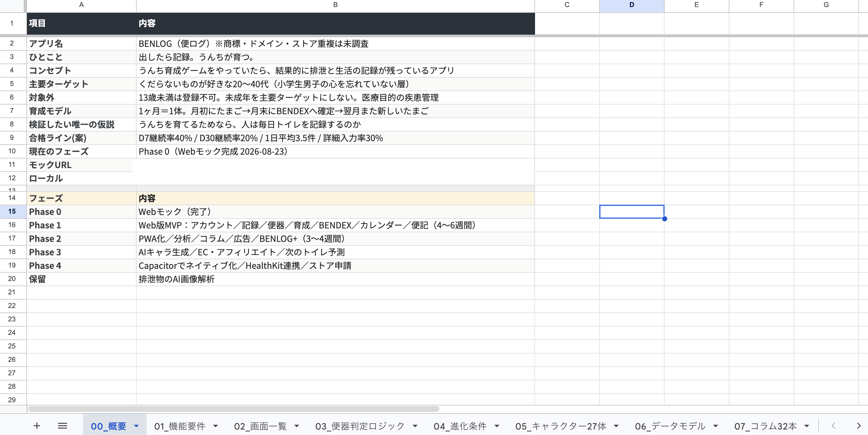Click the 対象外 cell
Screen dimensions: 868x435
click(x=81, y=98)
